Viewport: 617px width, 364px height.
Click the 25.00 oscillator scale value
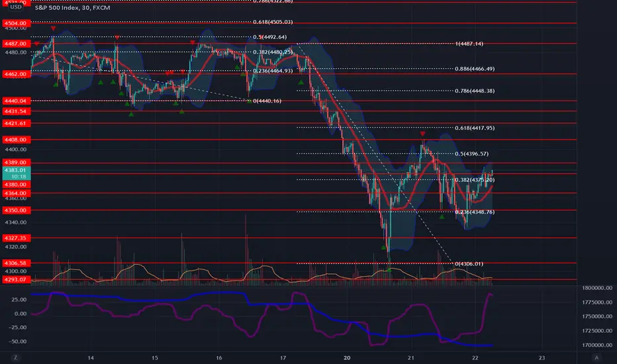coord(19,299)
